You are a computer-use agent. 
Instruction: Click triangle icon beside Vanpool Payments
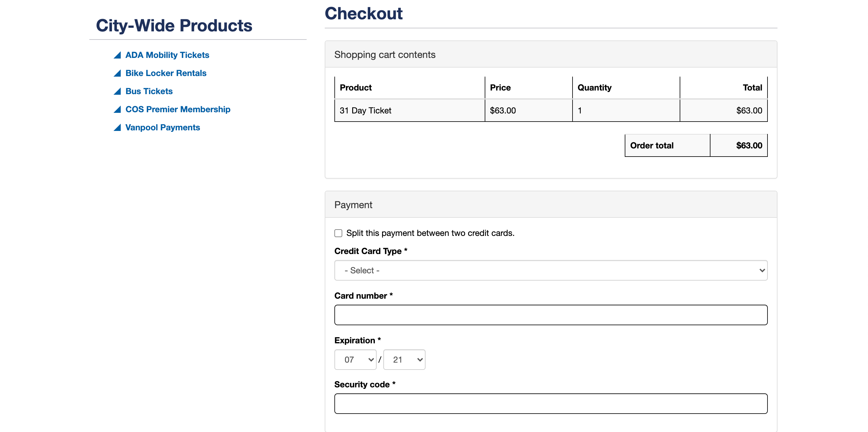118,128
